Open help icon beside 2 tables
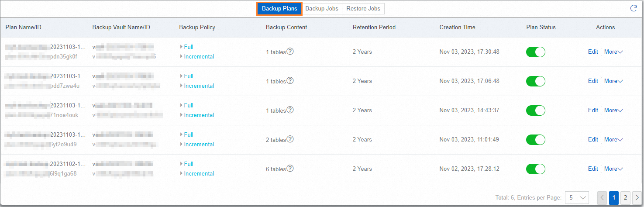Screen dimensions: 644x207 click(x=290, y=139)
